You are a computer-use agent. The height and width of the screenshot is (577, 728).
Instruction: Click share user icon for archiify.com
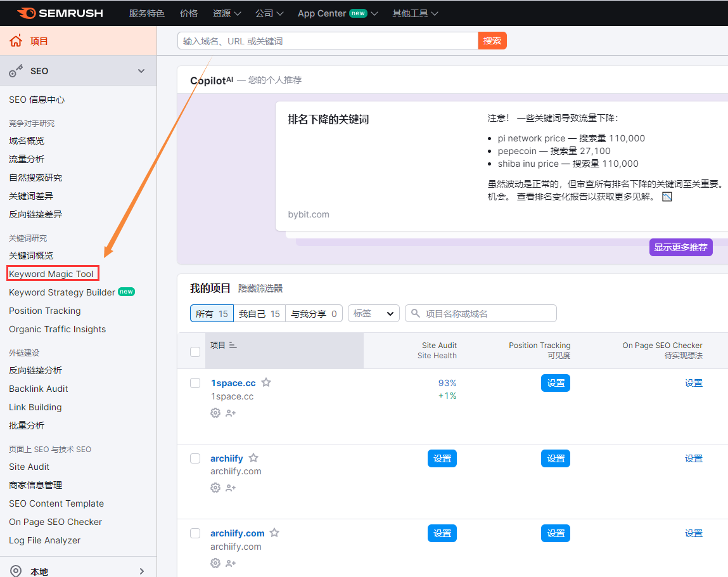pos(231,564)
